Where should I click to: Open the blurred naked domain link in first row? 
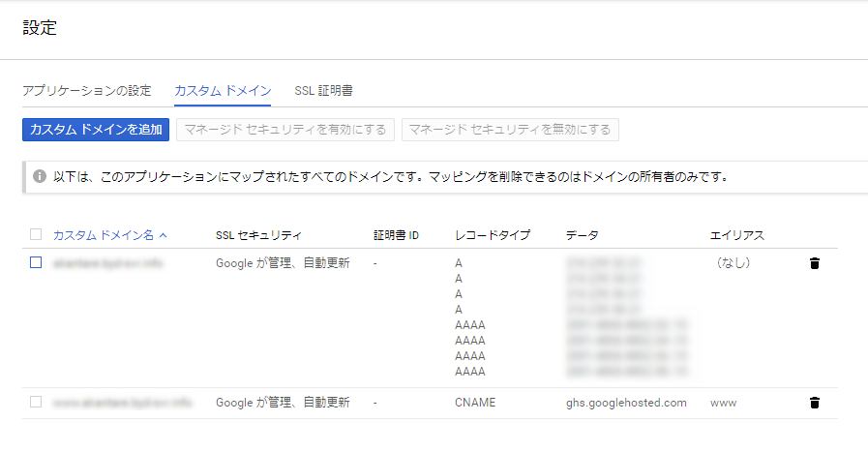tap(108, 263)
